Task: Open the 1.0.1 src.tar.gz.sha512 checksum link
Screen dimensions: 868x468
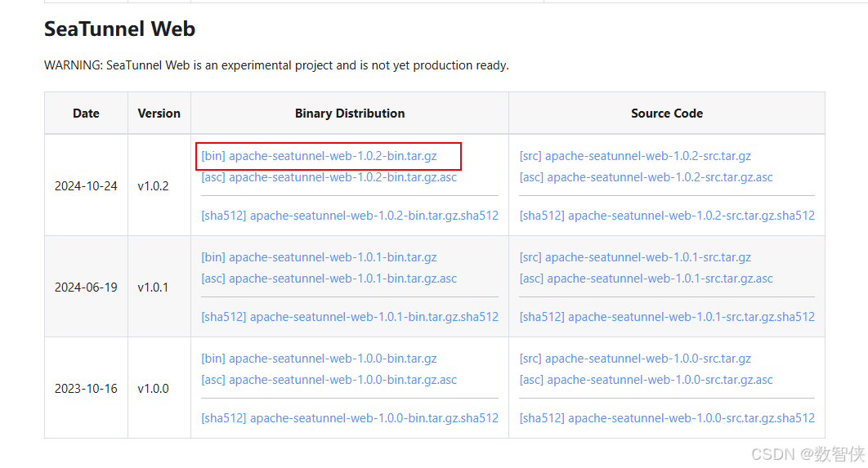Action: 667,317
